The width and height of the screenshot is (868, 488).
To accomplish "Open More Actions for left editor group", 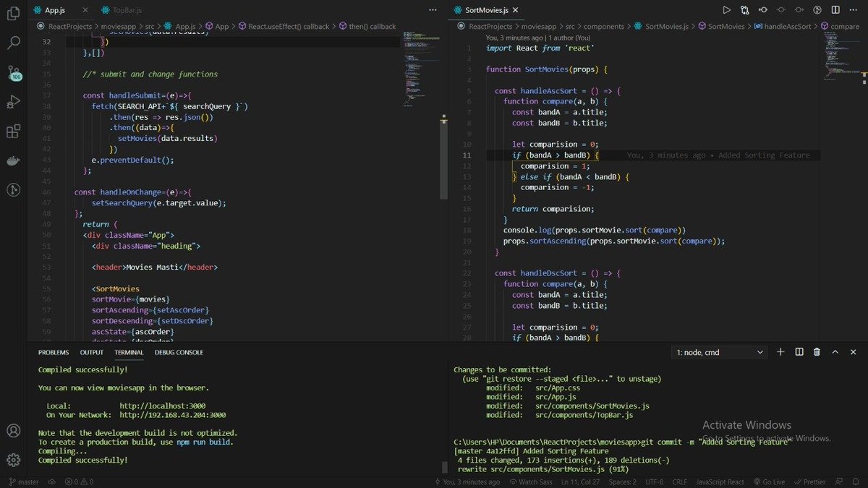I will pos(433,10).
